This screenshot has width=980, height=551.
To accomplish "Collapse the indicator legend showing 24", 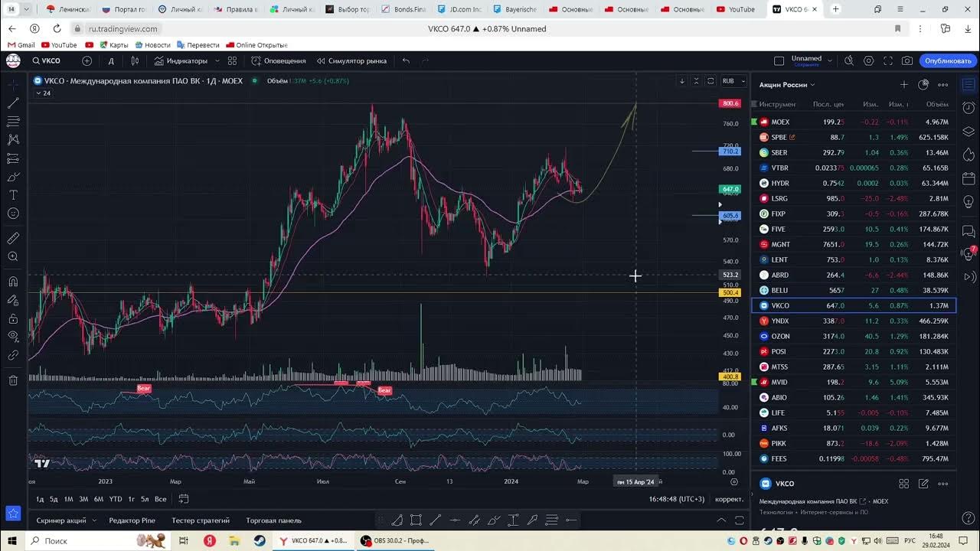I will click(x=43, y=93).
